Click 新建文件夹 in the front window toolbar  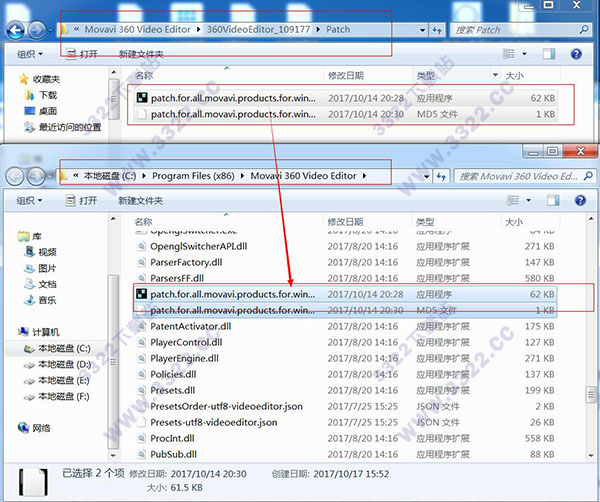coord(140,200)
